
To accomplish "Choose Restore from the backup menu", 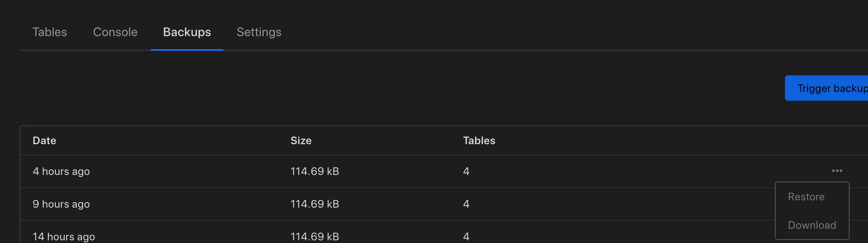I will click(x=806, y=197).
